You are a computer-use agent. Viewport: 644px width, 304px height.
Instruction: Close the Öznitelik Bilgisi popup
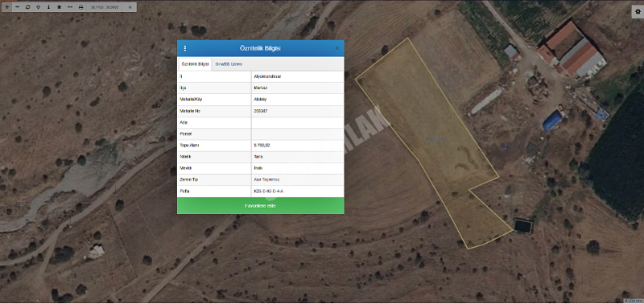point(337,48)
